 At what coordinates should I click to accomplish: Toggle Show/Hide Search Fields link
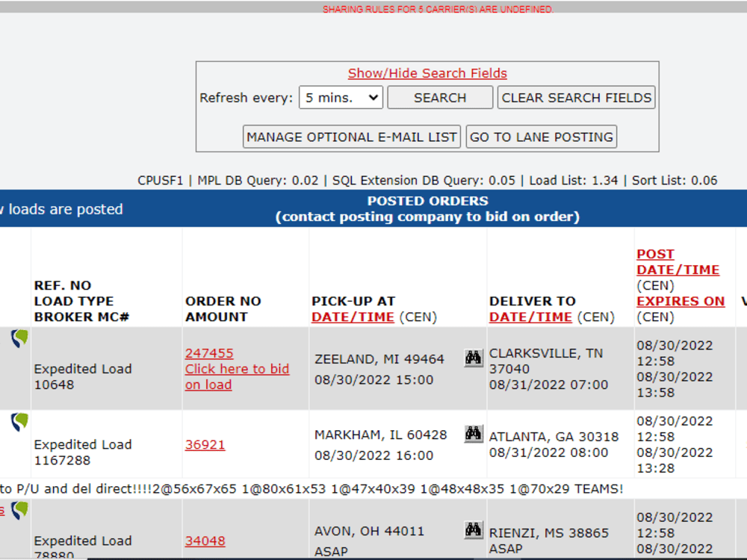point(427,73)
